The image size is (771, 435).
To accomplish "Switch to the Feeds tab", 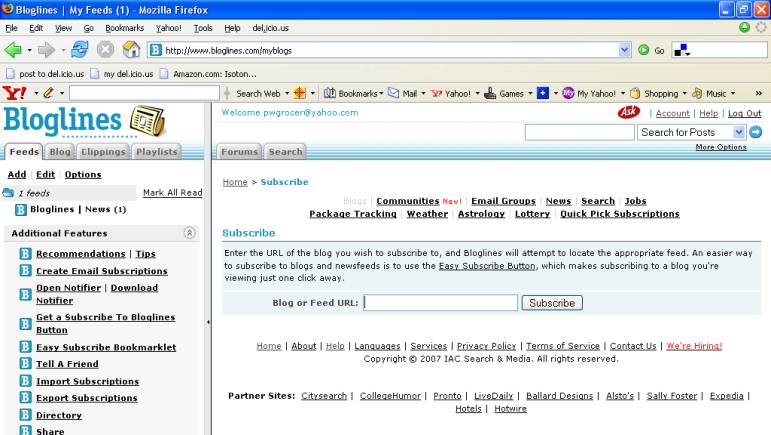I will point(24,152).
